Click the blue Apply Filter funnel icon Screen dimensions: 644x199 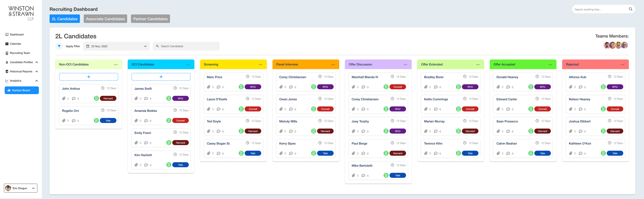pos(59,46)
